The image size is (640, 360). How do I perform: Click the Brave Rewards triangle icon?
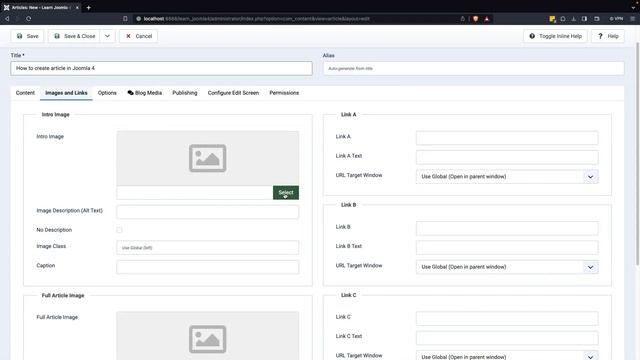click(x=487, y=19)
